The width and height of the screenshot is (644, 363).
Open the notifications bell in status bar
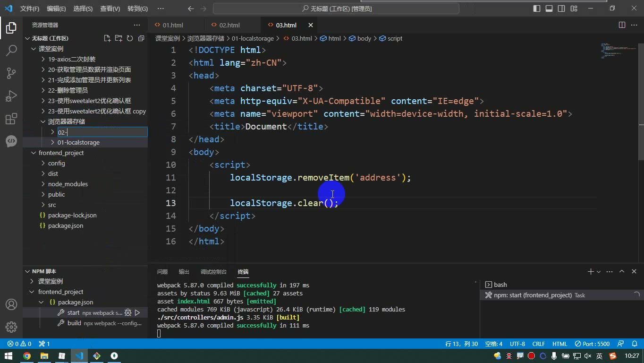click(x=634, y=344)
